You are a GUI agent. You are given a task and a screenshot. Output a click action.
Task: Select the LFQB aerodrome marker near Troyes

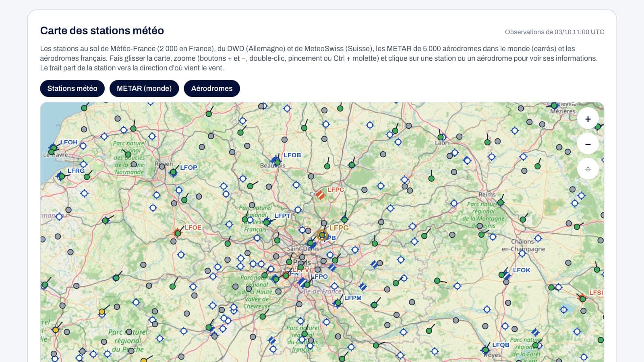coord(486,350)
